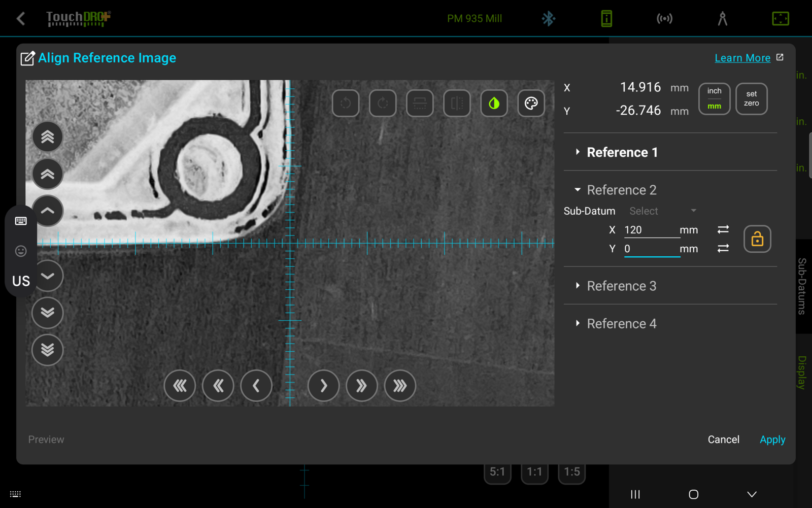
Task: Swap X value with current position
Action: [723, 230]
